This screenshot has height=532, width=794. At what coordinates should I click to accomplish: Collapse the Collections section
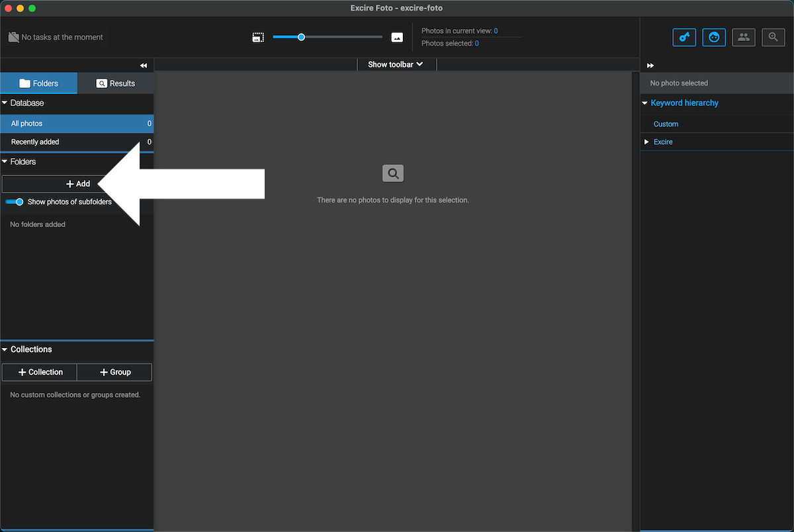pyautogui.click(x=5, y=349)
